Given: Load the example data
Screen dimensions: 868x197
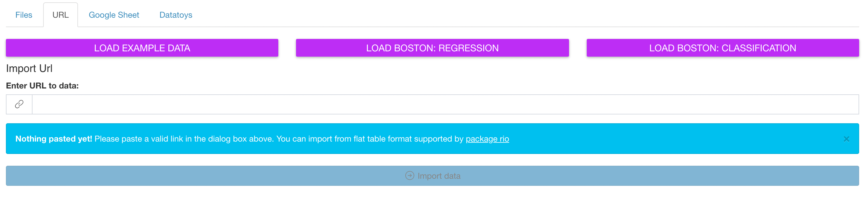Looking at the screenshot, I should point(142,48).
